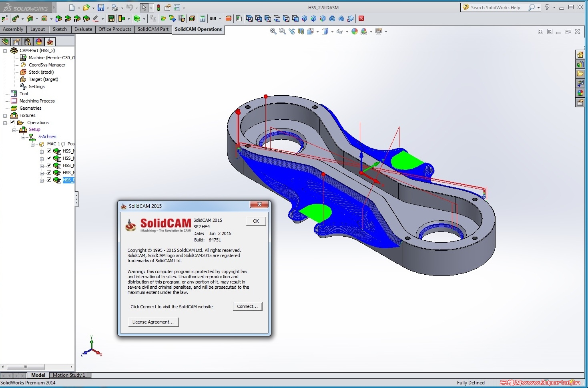588x388 pixels.
Task: Select "Machining Process" in the tree
Action: pos(37,101)
